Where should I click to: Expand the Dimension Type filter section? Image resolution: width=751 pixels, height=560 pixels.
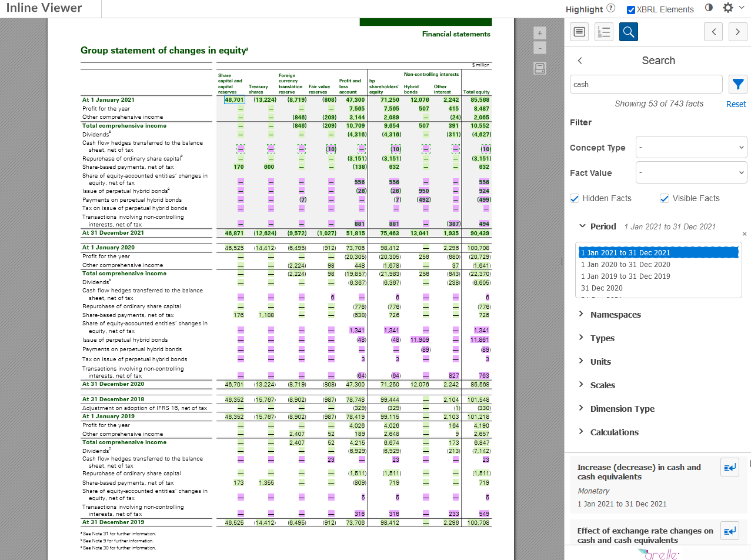[x=616, y=409]
